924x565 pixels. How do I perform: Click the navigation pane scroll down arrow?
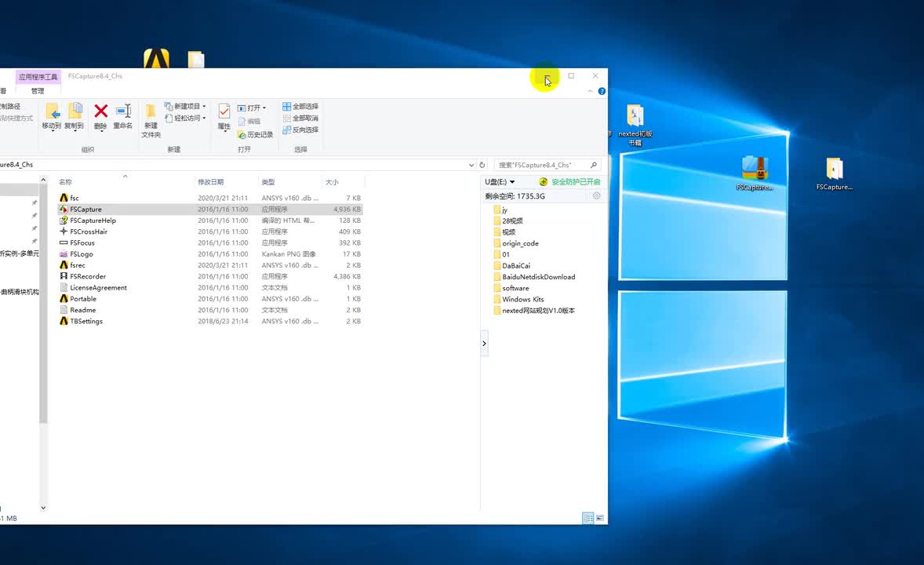43,507
